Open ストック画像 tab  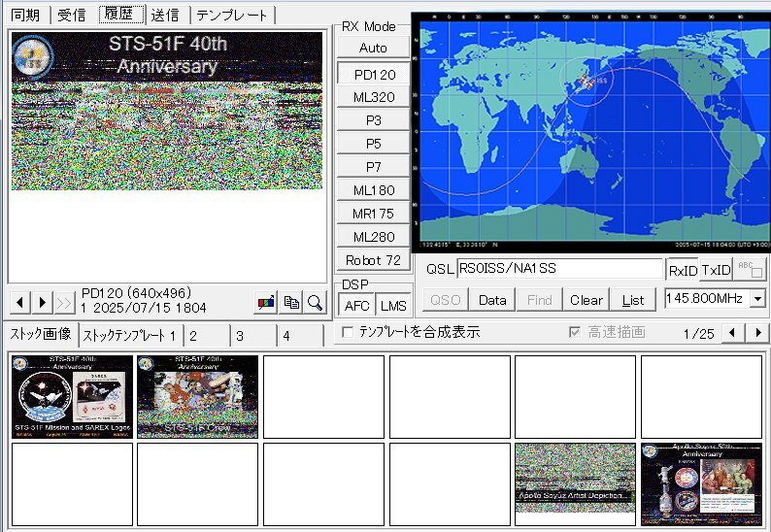[x=41, y=334]
